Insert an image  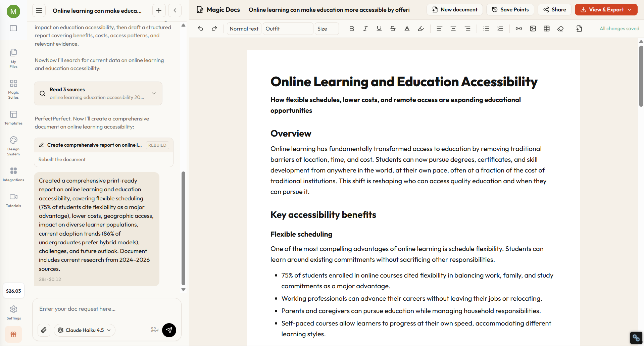point(533,29)
